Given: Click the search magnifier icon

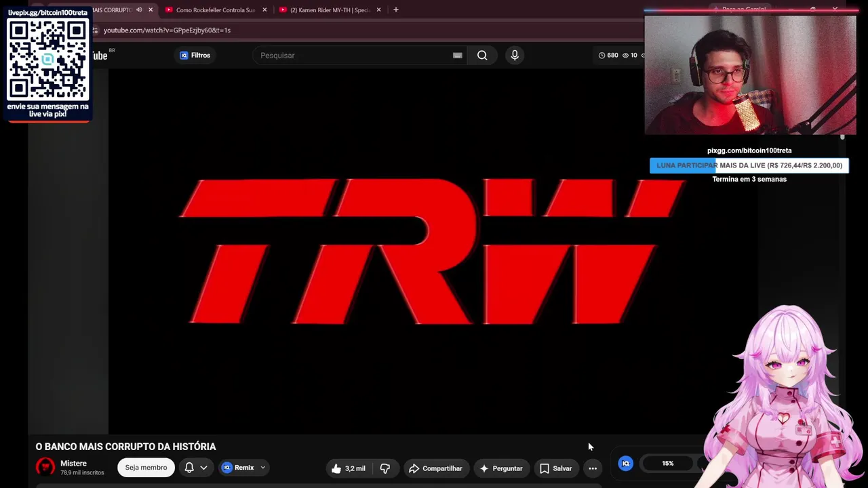Looking at the screenshot, I should pos(482,56).
